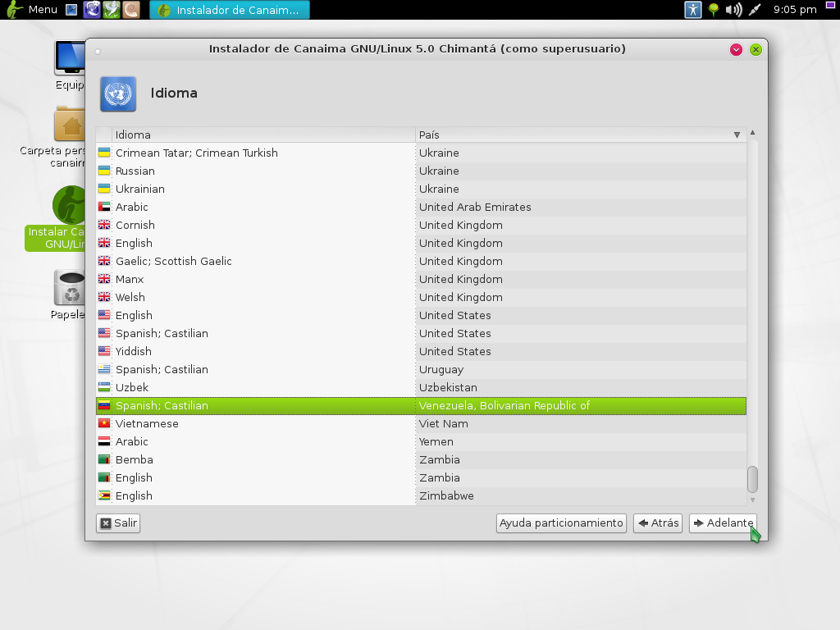Click the Ayuda particionamiento button
Screen dimensions: 840x630
point(561,523)
